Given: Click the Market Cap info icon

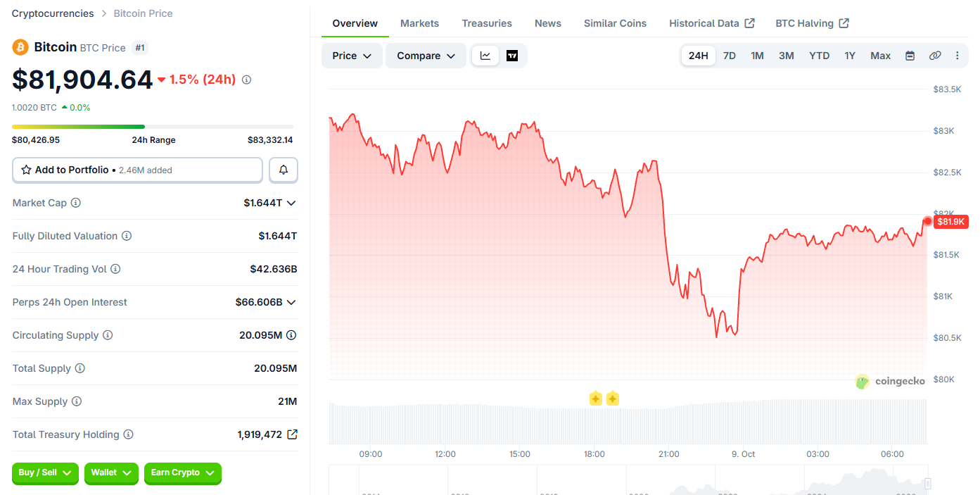Looking at the screenshot, I should pos(76,203).
